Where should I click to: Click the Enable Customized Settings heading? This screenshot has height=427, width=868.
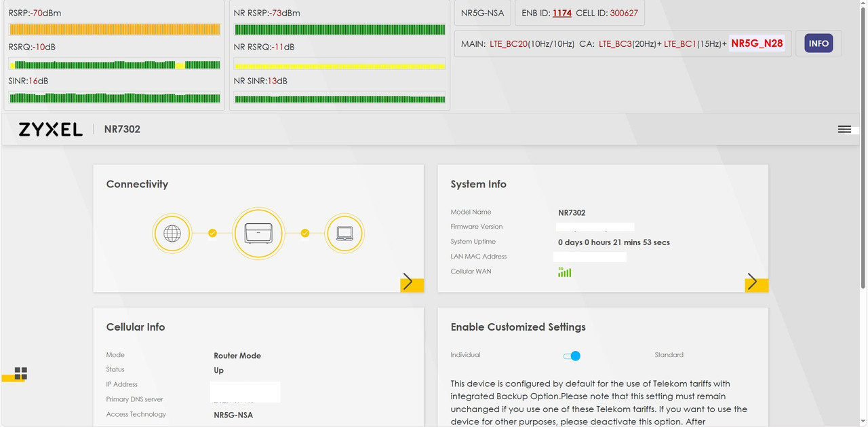518,327
